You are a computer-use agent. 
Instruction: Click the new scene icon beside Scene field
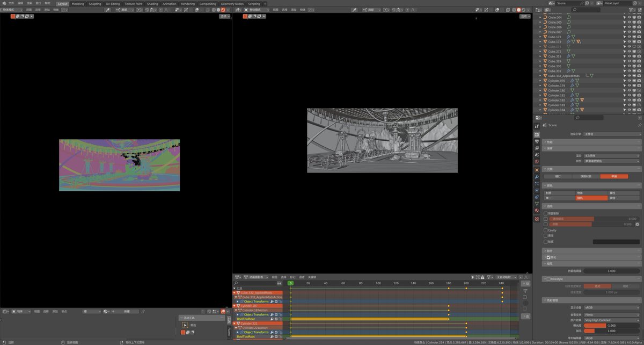coord(587,3)
